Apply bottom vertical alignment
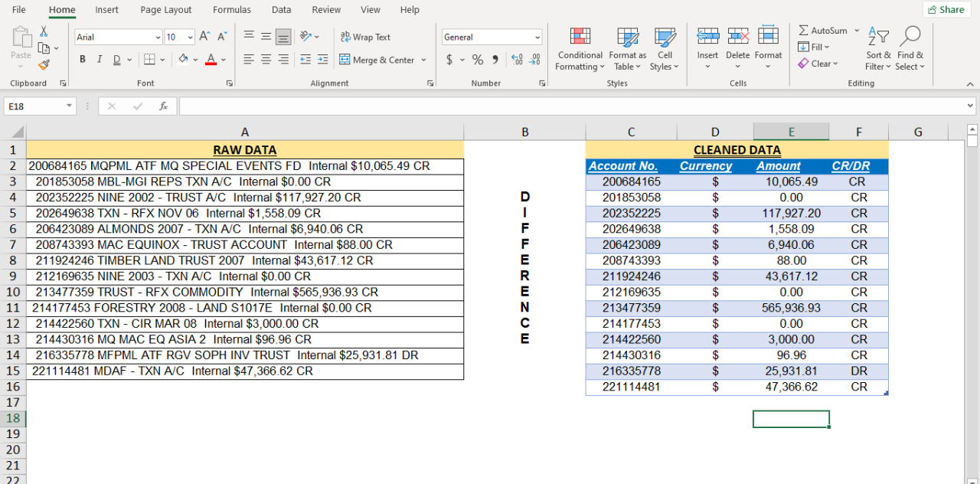 pos(283,36)
